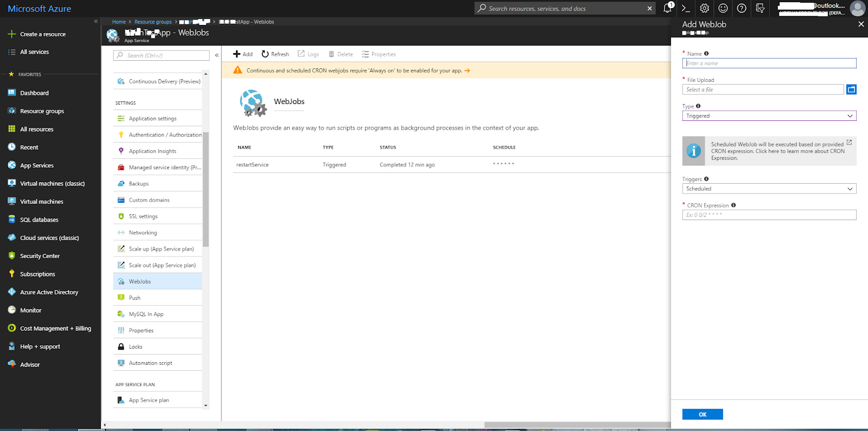Click info icon beside CRON Expression

click(x=733, y=205)
